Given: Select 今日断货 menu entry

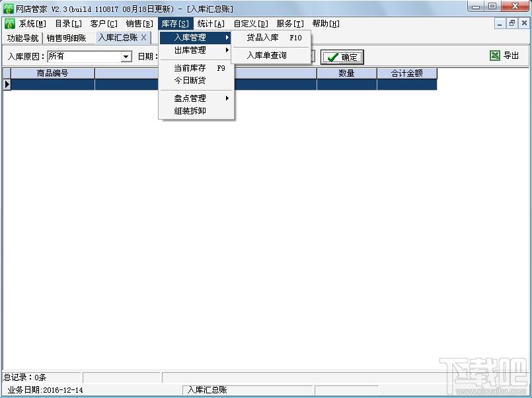Looking at the screenshot, I should pos(196,81).
